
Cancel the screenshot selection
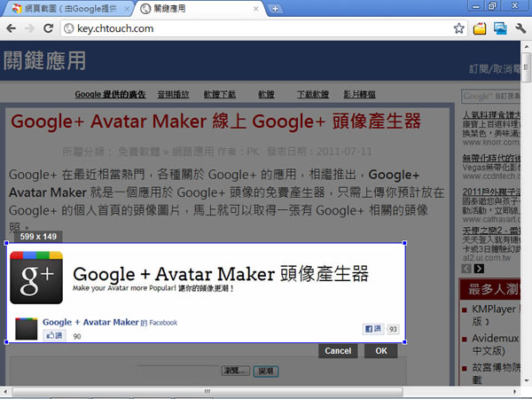tap(338, 351)
